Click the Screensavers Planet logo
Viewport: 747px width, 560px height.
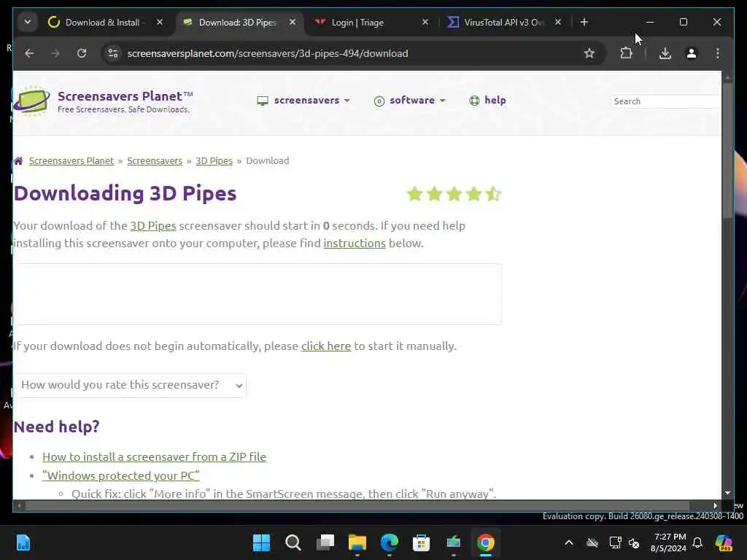(x=104, y=101)
